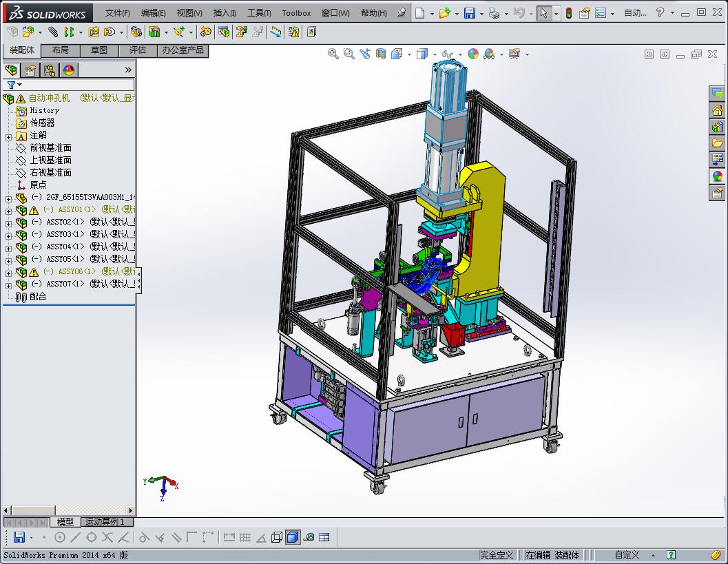Click the Edit Appearance color ball icon
Image resolution: width=728 pixels, height=564 pixels.
coord(473,54)
